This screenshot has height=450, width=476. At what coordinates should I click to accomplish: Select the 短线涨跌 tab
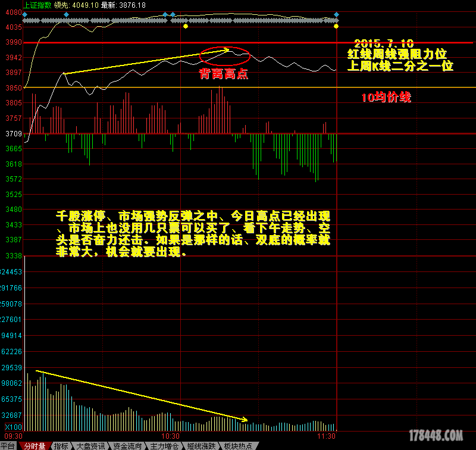201,446
